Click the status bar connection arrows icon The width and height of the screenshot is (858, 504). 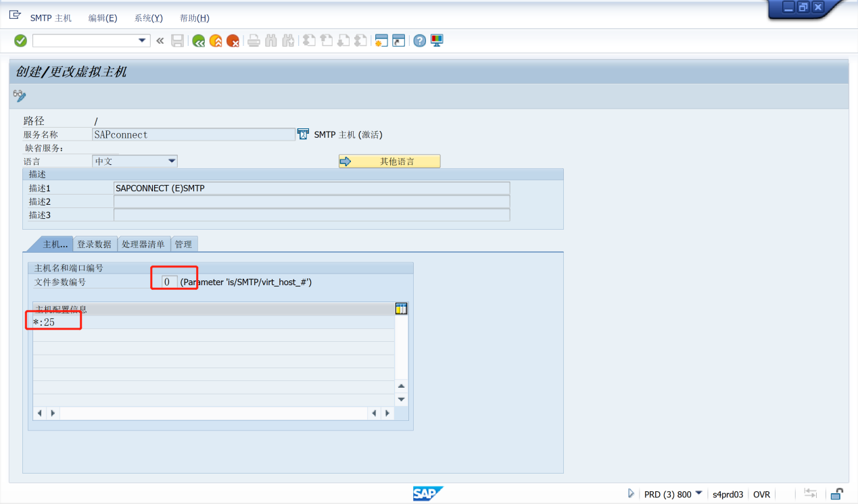click(x=810, y=494)
